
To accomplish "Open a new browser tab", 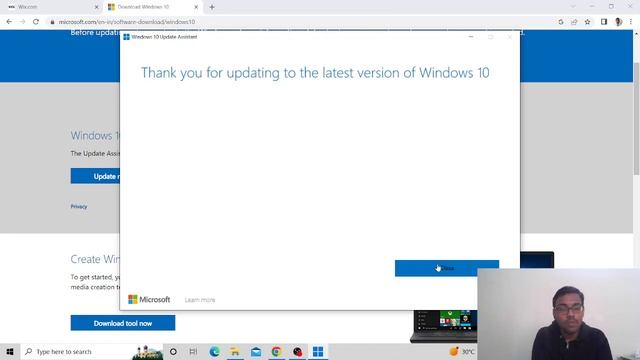I will pyautogui.click(x=212, y=7).
